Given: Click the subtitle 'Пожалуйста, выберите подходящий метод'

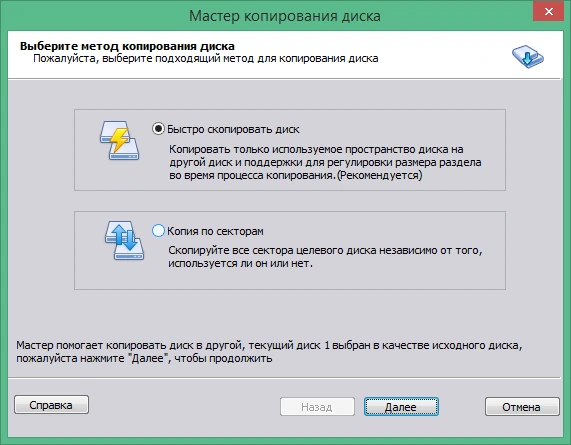Looking at the screenshot, I should pos(206,58).
